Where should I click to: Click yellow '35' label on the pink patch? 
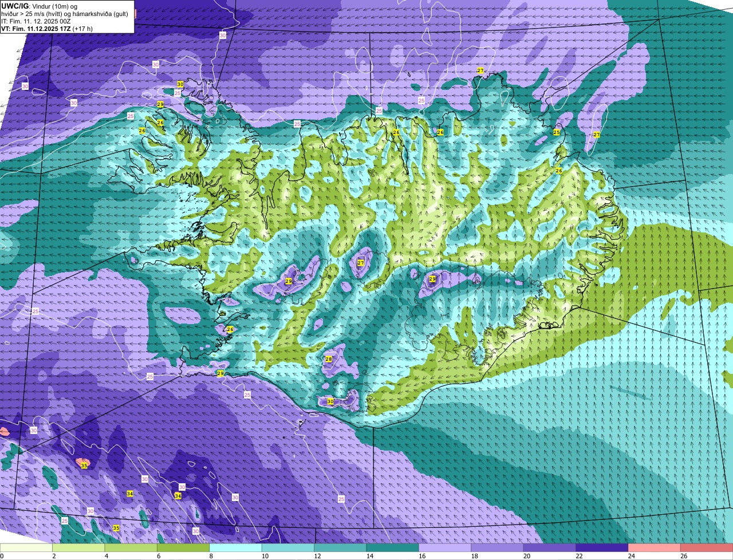click(84, 466)
